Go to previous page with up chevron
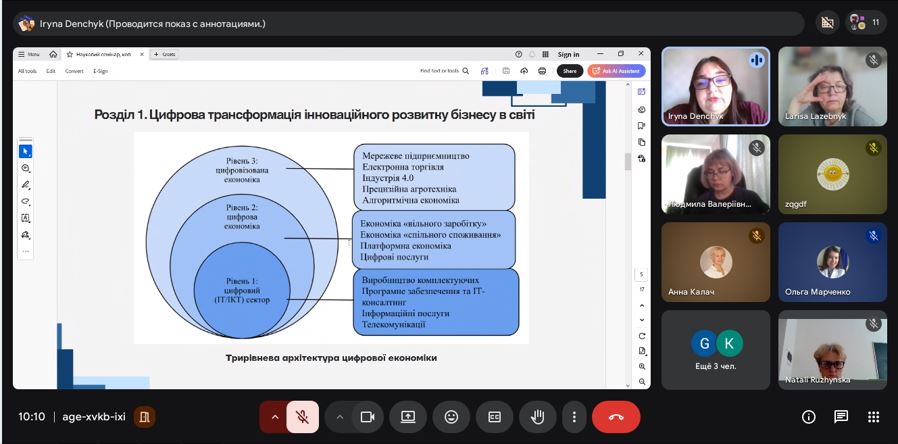Viewport: 898px width, 444px height. click(x=641, y=306)
